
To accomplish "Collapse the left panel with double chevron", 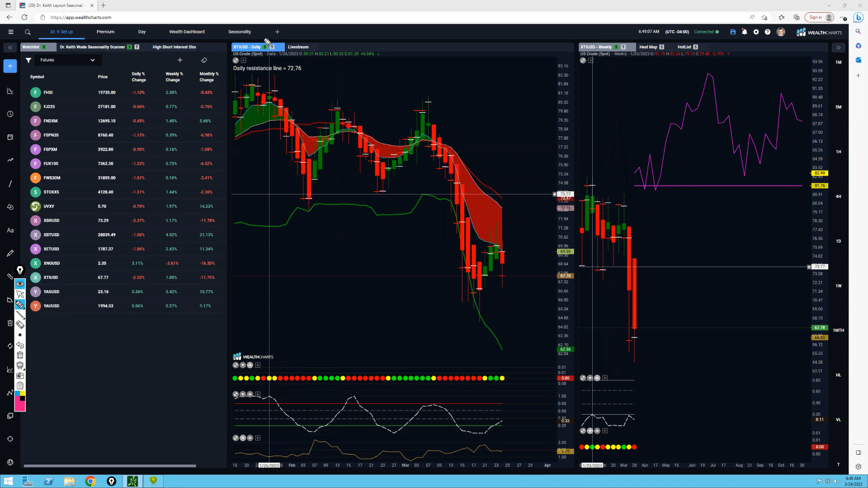I will click(10, 47).
